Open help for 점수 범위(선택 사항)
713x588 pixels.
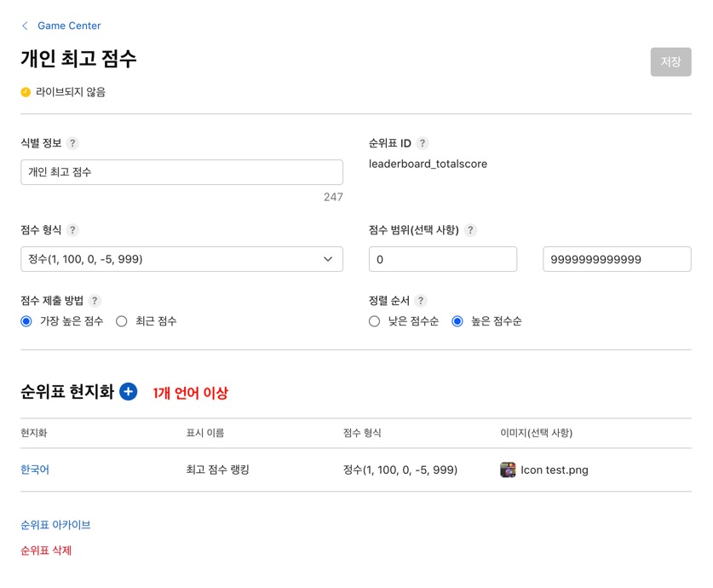(x=470, y=230)
